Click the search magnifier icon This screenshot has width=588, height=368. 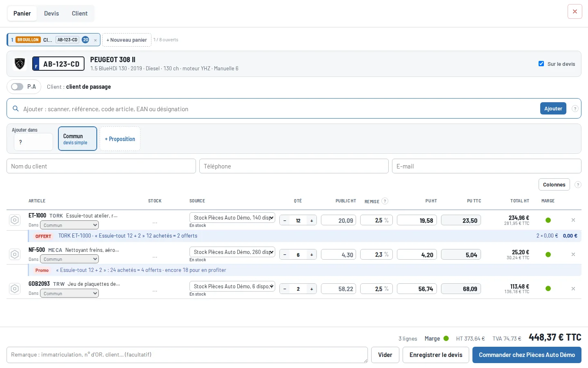coord(16,109)
